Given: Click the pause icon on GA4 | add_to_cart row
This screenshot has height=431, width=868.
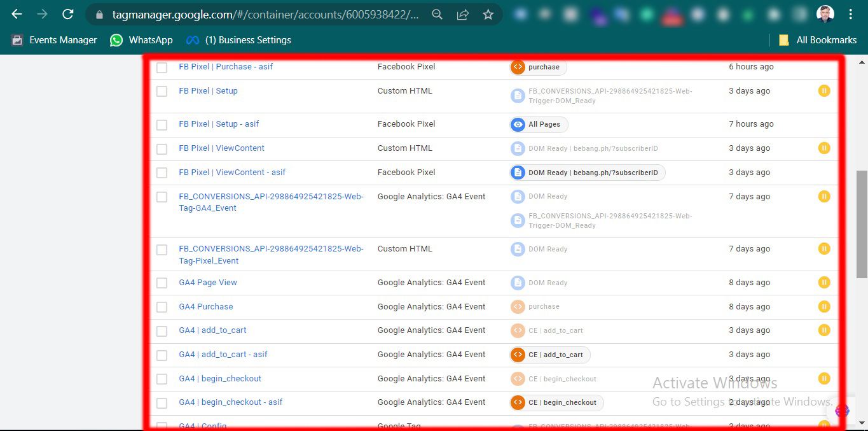Looking at the screenshot, I should [824, 330].
